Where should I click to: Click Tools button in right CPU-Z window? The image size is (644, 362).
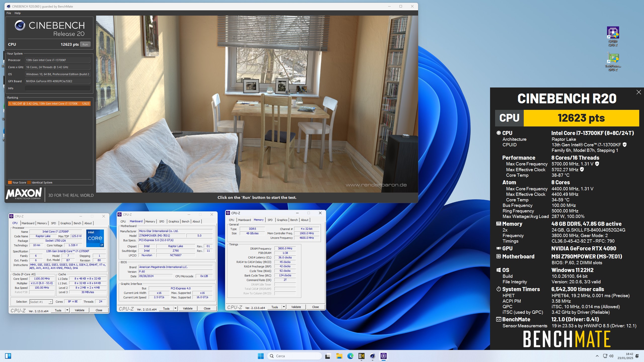(x=275, y=307)
